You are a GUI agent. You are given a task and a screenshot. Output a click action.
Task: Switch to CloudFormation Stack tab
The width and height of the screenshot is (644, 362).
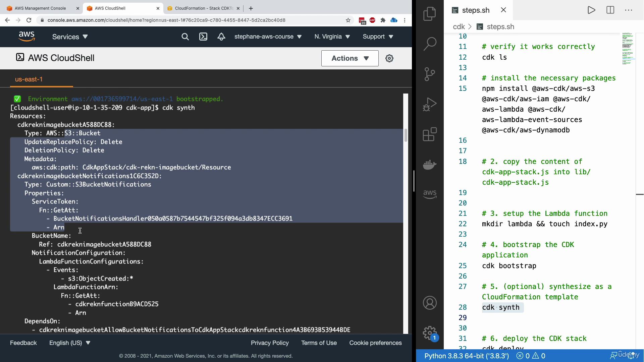click(203, 8)
